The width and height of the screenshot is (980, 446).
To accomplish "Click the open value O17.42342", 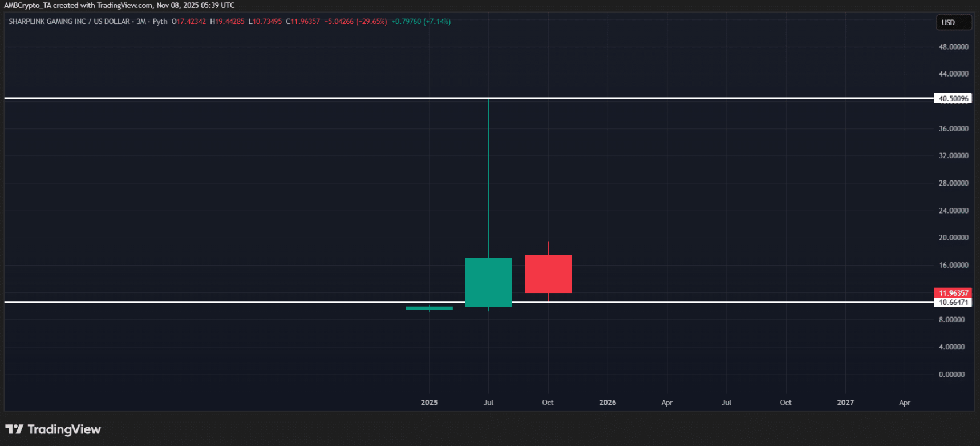I will [x=189, y=22].
